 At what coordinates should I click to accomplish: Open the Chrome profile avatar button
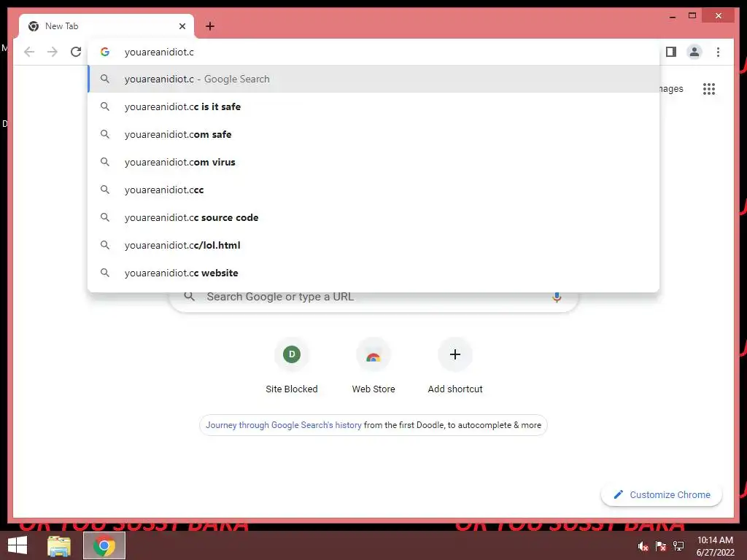[x=694, y=52]
